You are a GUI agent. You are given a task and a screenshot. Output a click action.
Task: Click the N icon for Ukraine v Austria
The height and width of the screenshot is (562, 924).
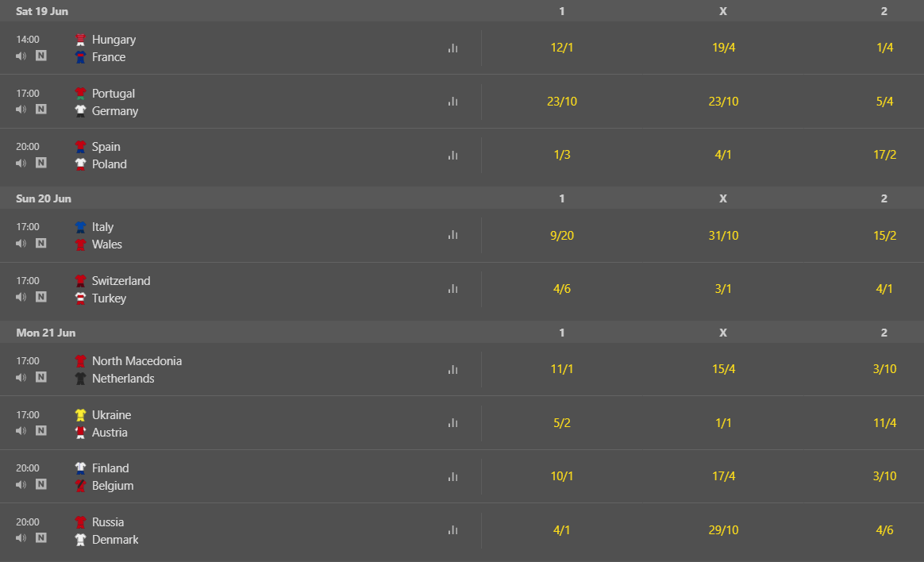(41, 431)
